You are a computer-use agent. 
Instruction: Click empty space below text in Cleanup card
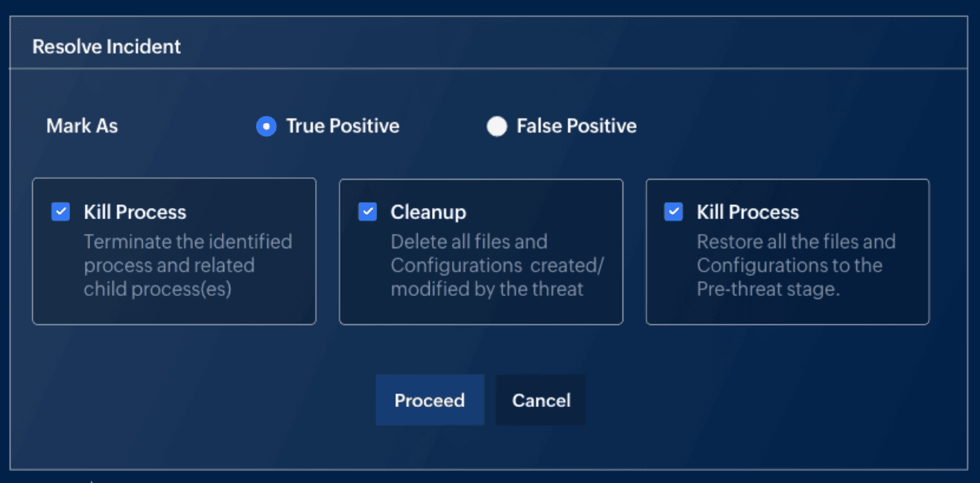(x=480, y=311)
